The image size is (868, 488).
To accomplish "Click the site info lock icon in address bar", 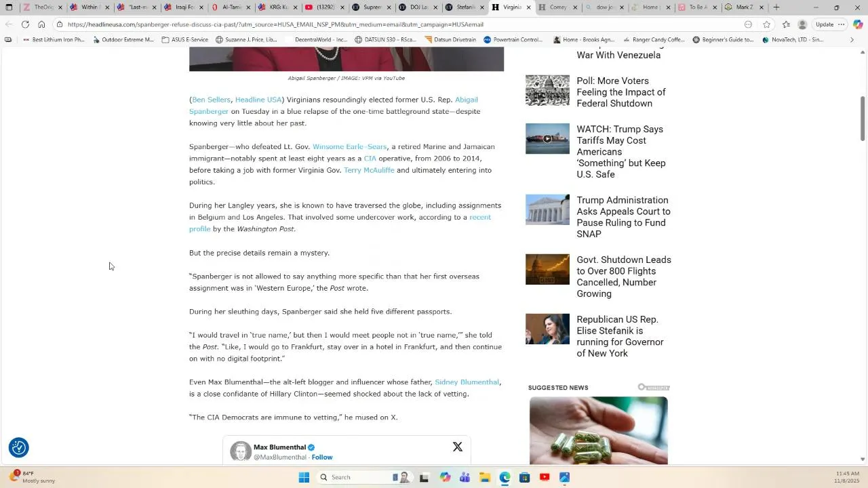I will [60, 24].
